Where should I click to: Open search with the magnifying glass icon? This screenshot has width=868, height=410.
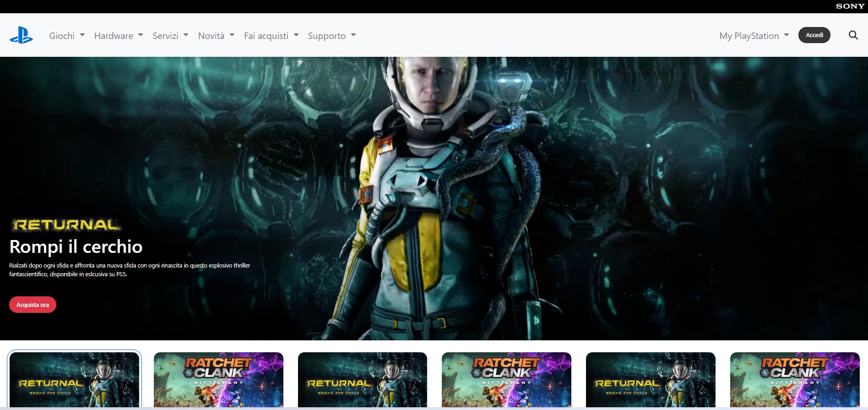853,35
